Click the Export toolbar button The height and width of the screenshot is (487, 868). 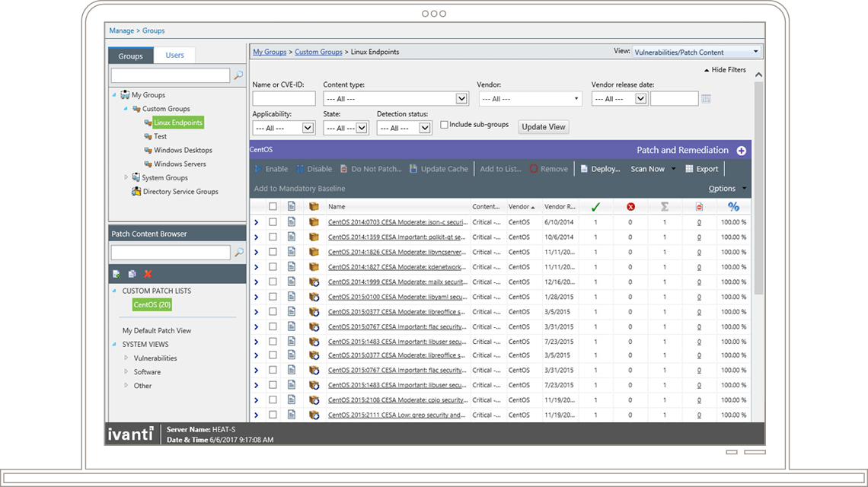pos(702,169)
